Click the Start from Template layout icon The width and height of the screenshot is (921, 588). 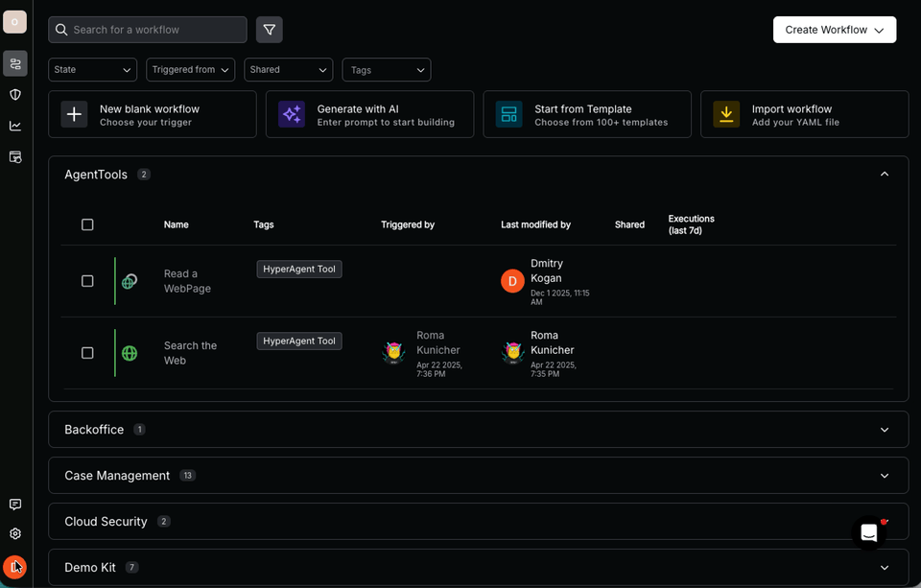pos(508,114)
